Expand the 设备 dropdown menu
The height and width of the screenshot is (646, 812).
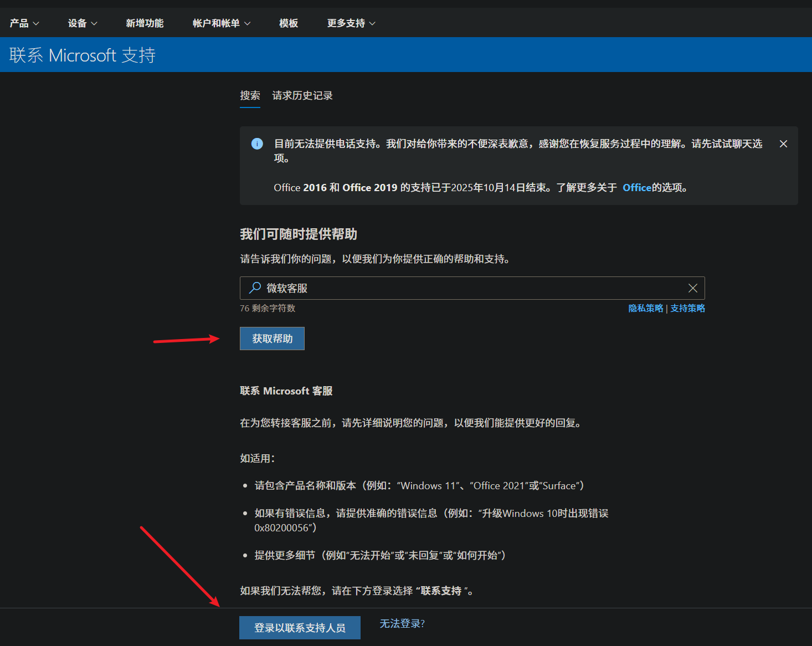tap(82, 23)
